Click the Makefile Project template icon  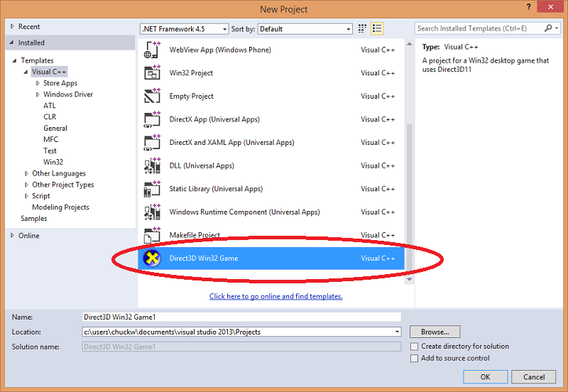coord(152,235)
